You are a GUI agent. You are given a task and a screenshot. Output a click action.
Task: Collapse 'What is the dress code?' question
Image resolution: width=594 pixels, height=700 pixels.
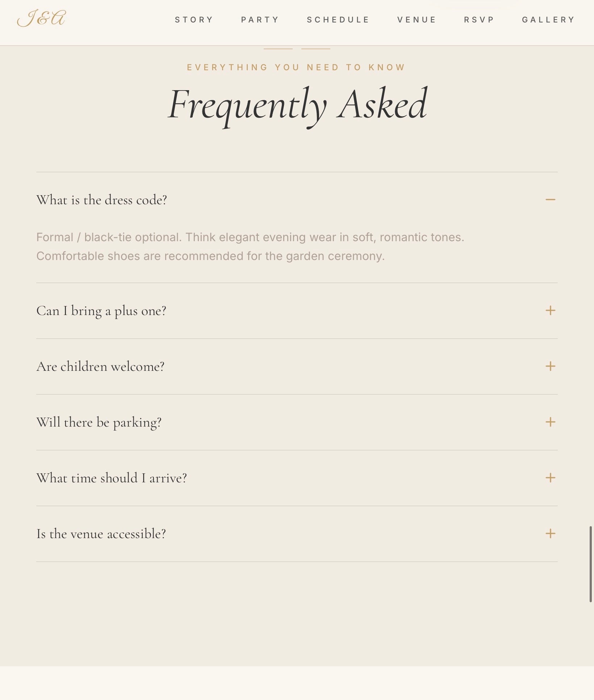tap(297, 200)
